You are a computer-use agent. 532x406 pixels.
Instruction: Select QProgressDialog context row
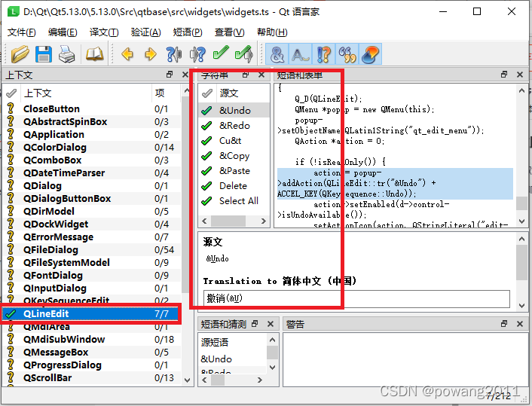click(x=92, y=365)
